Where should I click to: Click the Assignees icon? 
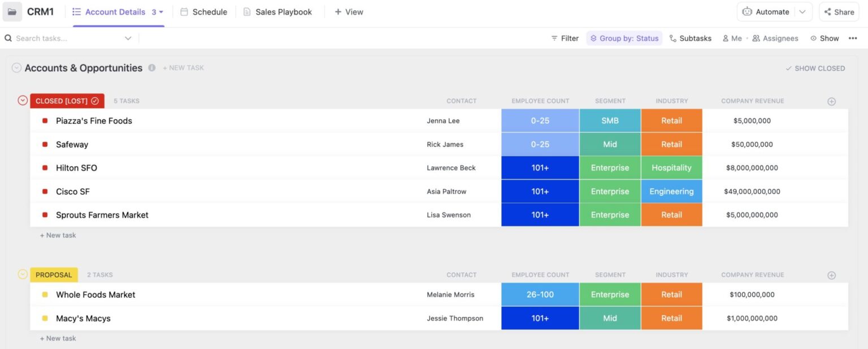(756, 38)
